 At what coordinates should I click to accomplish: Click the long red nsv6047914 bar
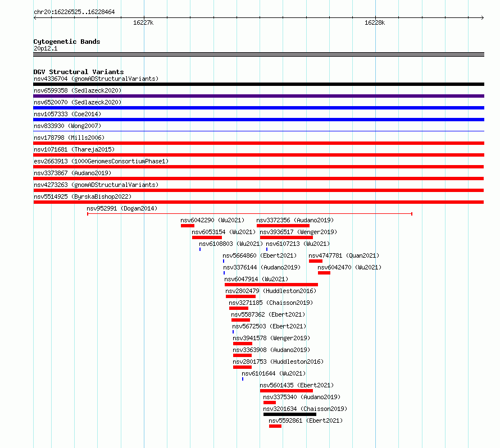pos(271,285)
